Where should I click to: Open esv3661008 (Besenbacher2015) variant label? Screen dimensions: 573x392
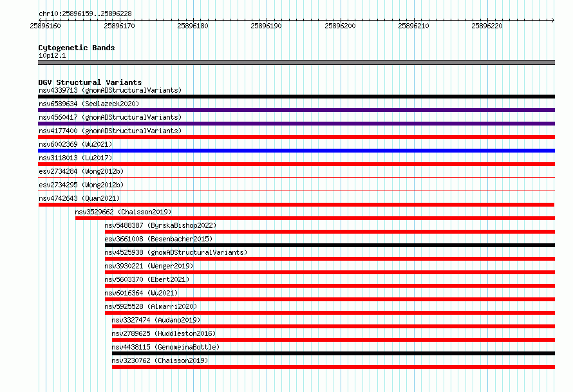pyautogui.click(x=158, y=239)
